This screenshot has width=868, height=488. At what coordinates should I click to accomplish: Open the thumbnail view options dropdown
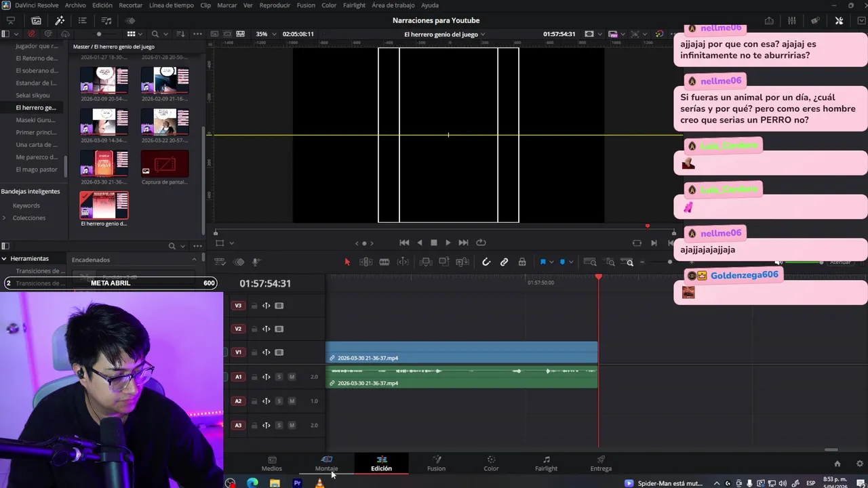click(140, 34)
